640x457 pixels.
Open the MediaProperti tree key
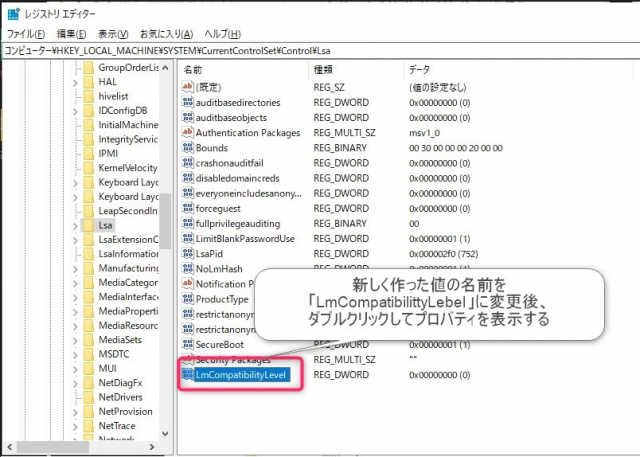pyautogui.click(x=128, y=311)
